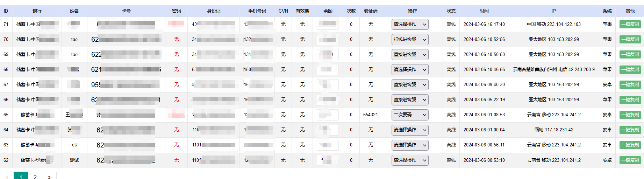Open the action dropdown in row 71
Screen dimensions: 644x179
(410, 25)
